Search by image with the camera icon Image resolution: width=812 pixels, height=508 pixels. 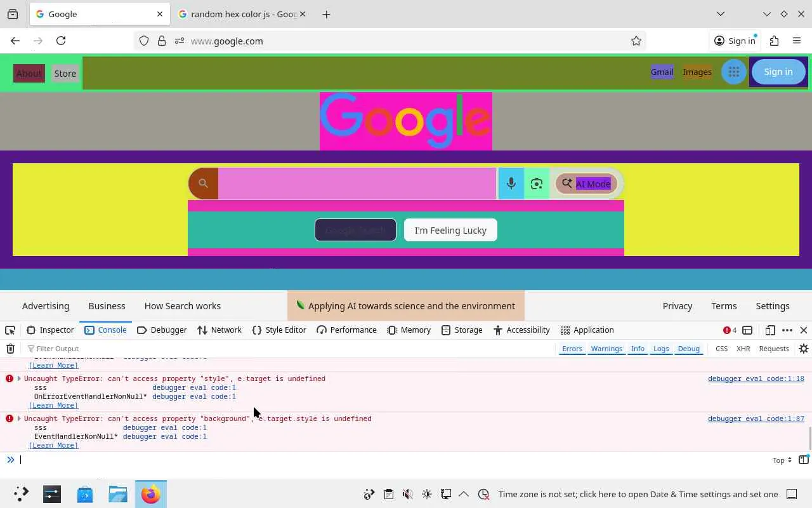click(537, 184)
